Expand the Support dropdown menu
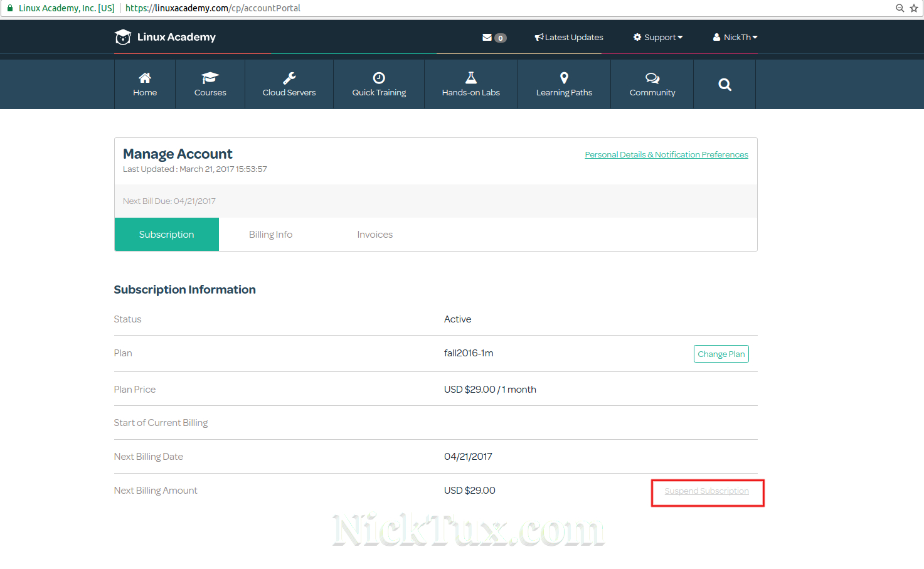 point(658,38)
